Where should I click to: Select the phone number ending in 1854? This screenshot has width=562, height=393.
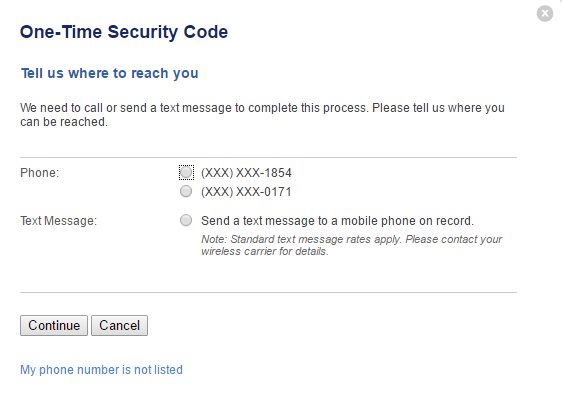pos(186,172)
